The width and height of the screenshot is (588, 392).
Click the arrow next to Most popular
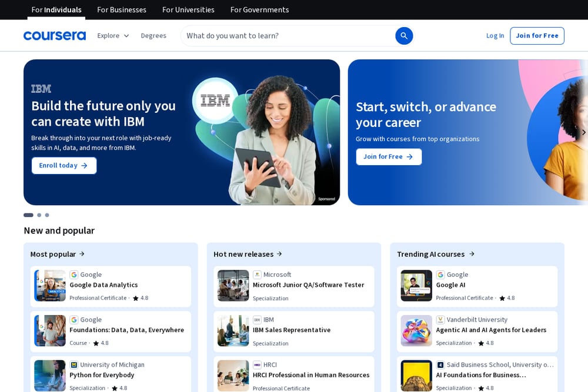[82, 254]
